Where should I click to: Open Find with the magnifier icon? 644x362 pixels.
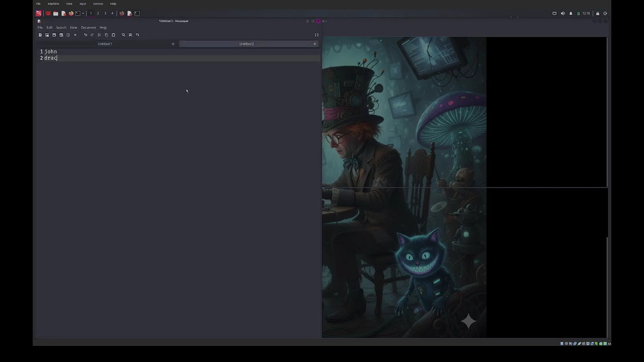click(x=123, y=35)
